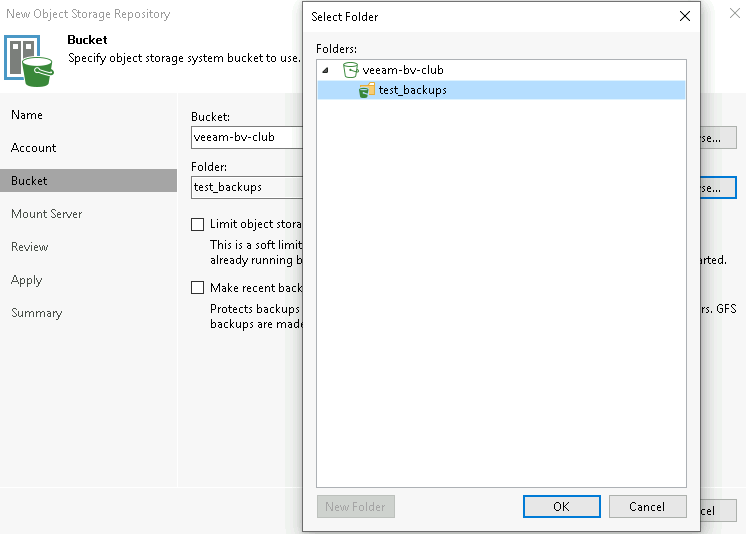Enable Limit object storage checkbox
This screenshot has width=746, height=534.
pos(197,224)
